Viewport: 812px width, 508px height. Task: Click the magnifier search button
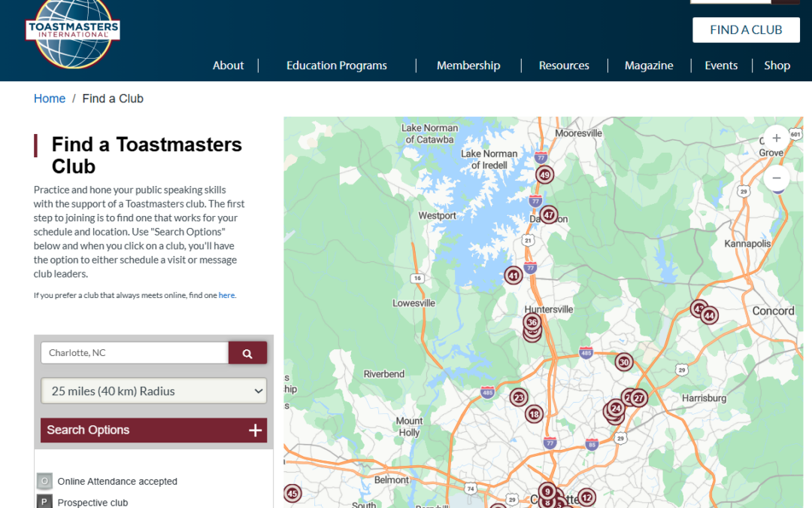247,353
